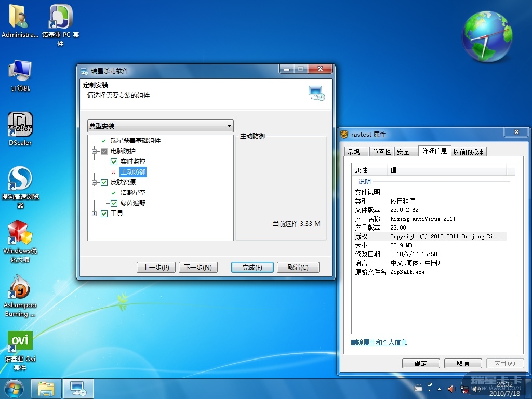Toggle the 浩瀚星空 check mark

tap(114, 193)
